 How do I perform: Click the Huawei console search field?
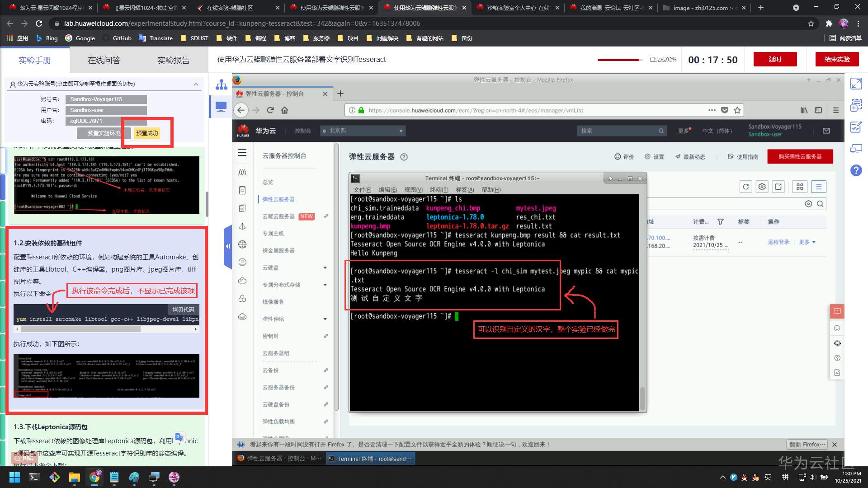(622, 131)
